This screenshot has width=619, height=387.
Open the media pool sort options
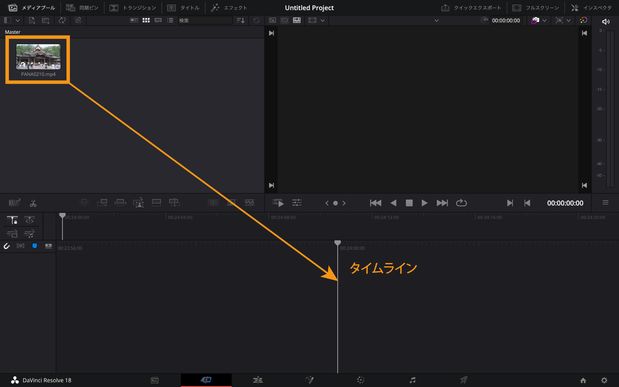(240, 20)
